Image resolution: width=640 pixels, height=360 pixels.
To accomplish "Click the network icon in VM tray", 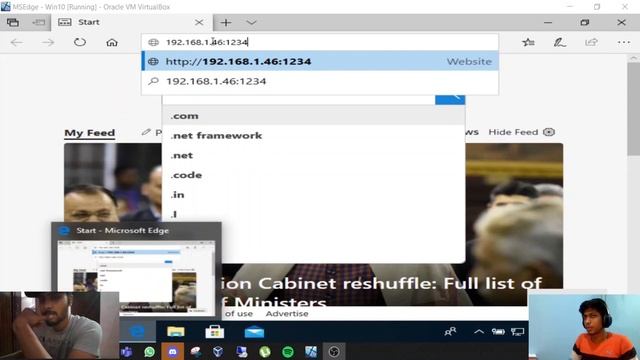I will [x=518, y=331].
